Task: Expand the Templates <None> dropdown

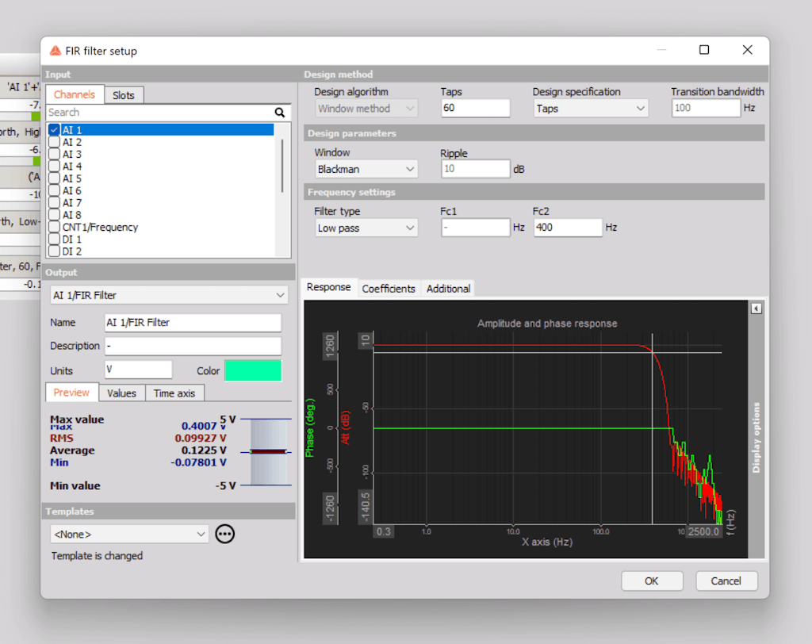Action: pyautogui.click(x=128, y=535)
